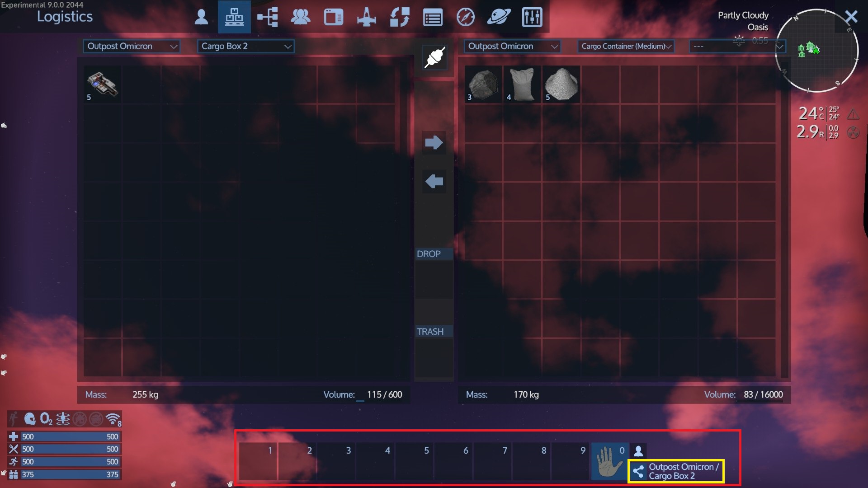868x488 pixels.
Task: Select the network/connections panel icon
Action: (268, 16)
